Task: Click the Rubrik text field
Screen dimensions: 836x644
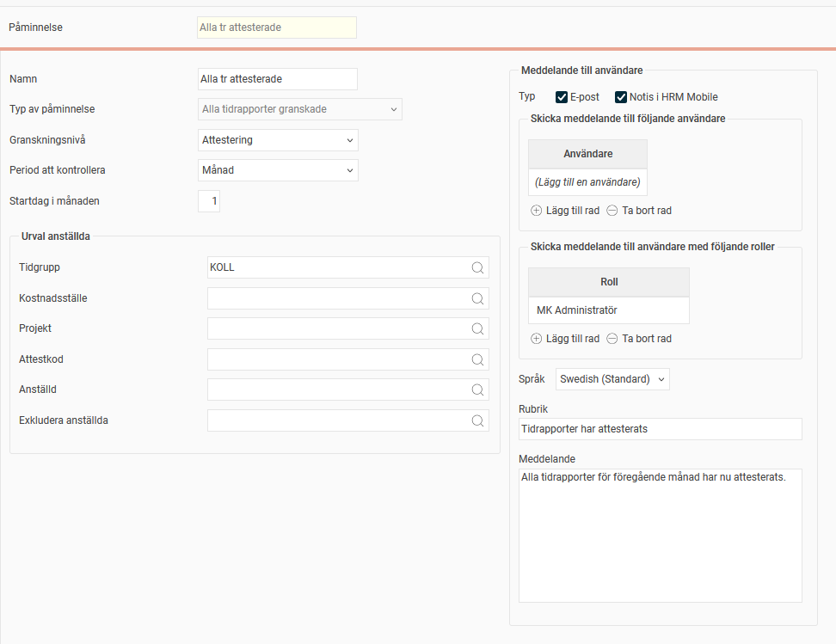Action: [660, 429]
